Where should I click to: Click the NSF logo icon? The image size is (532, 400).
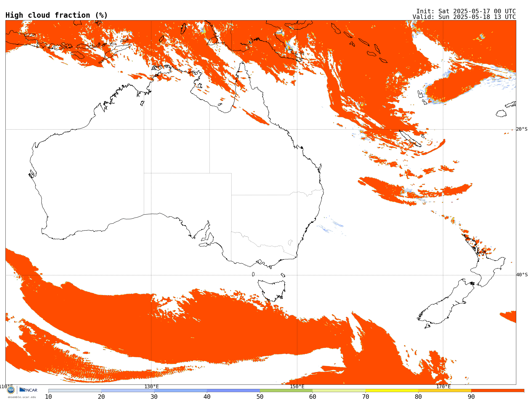coord(11,390)
